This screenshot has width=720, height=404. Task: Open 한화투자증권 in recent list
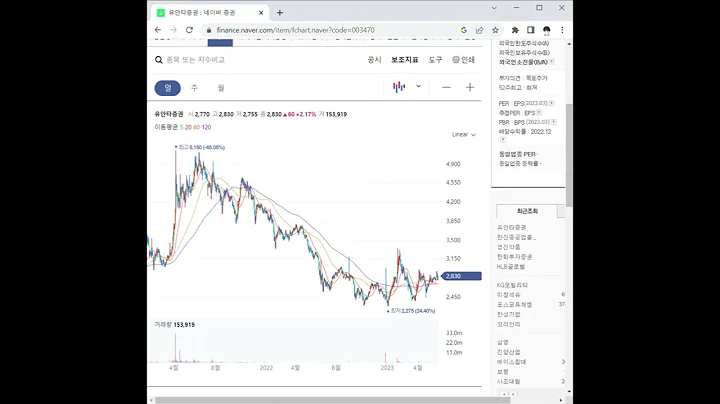(514, 257)
